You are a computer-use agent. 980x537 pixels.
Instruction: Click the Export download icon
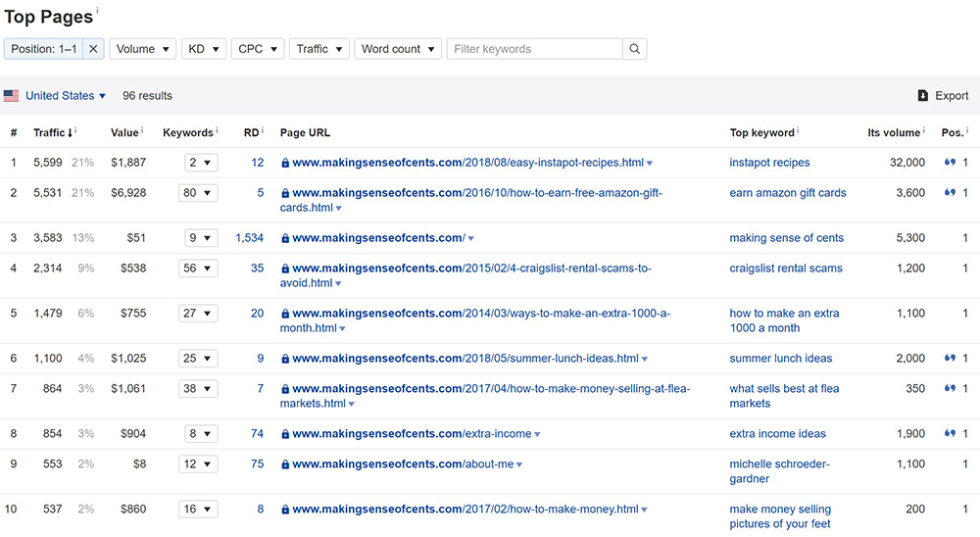tap(922, 96)
